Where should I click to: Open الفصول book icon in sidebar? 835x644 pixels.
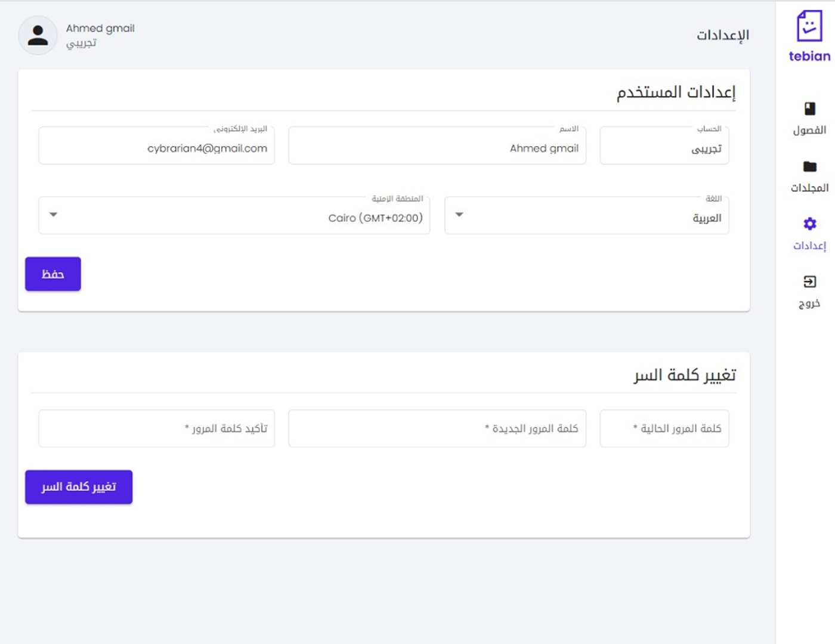(809, 109)
